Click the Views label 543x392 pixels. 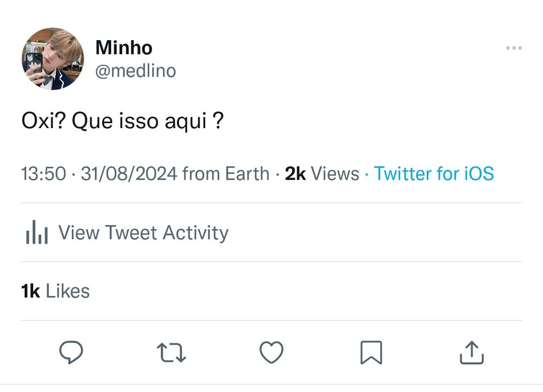335,174
